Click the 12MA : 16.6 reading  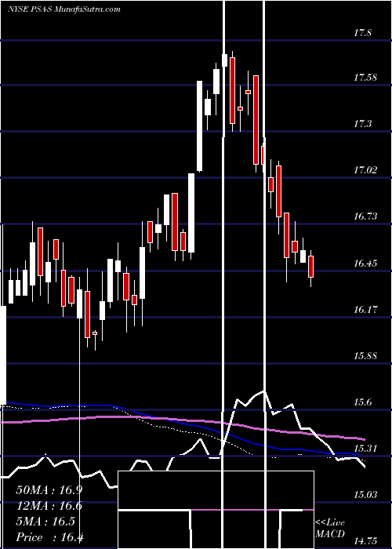click(49, 506)
